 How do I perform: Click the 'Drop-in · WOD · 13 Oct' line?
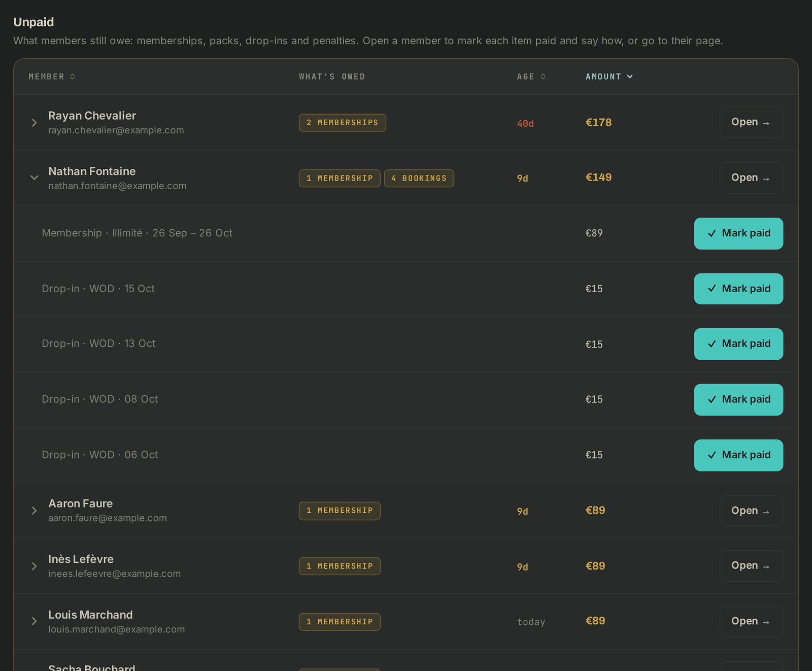pyautogui.click(x=98, y=344)
